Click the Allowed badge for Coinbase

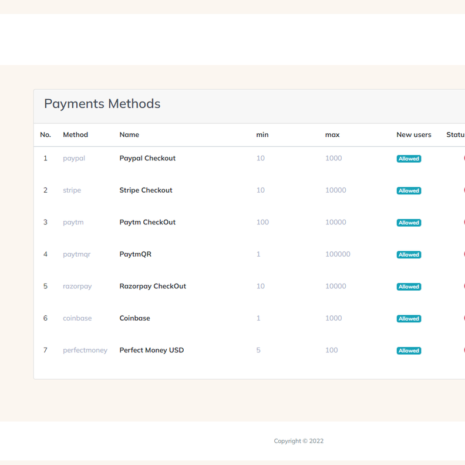tap(409, 319)
